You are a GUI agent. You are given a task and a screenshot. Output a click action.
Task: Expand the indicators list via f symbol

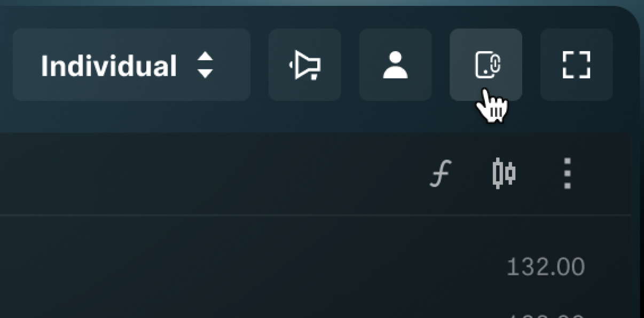tap(441, 173)
